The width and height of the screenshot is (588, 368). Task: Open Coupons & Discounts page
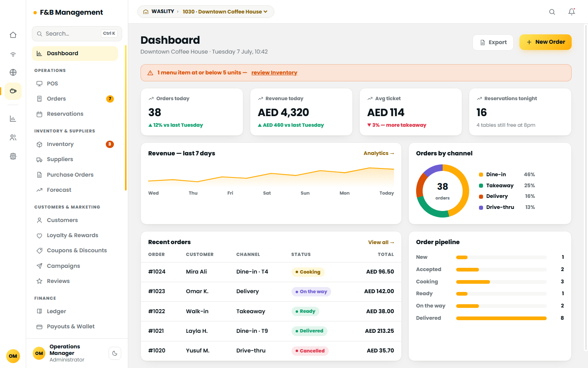(75, 250)
